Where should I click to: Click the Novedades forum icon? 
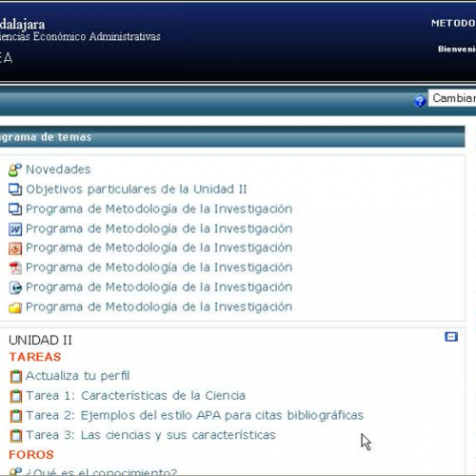click(x=15, y=170)
